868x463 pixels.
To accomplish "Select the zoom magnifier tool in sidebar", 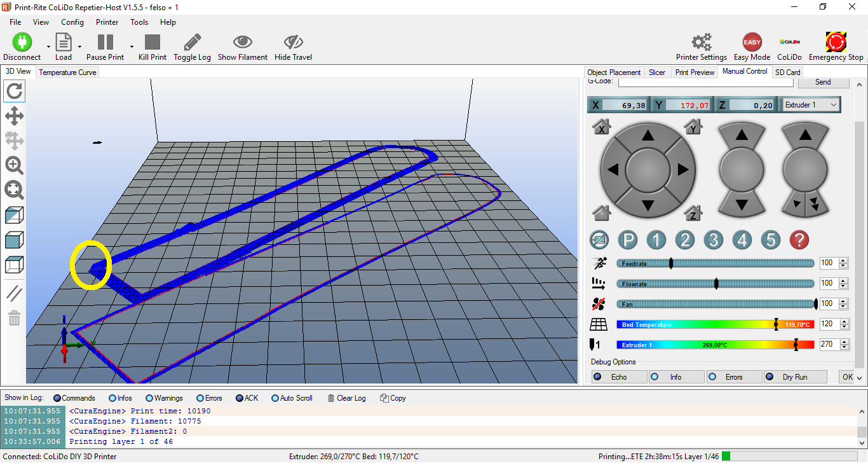I will tap(14, 165).
